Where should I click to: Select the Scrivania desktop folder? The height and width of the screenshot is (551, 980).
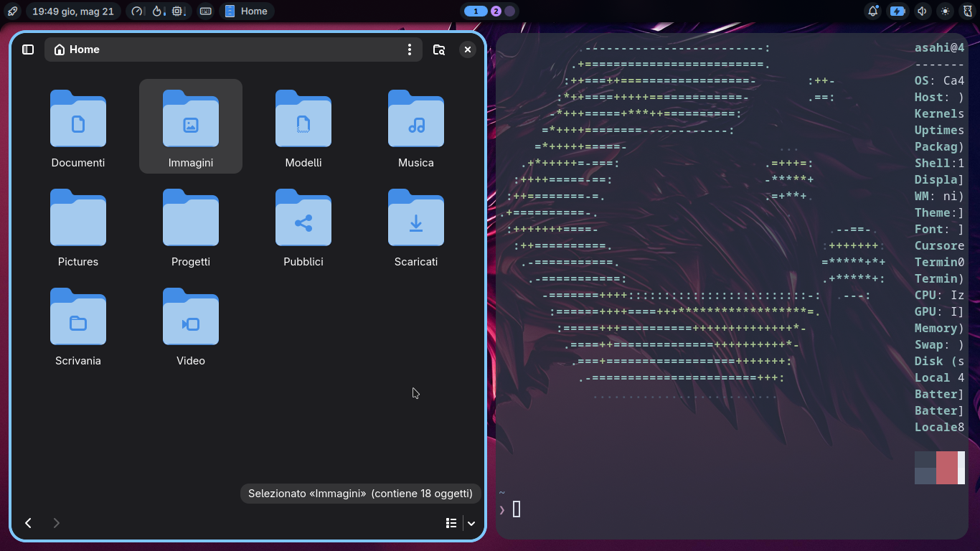click(x=78, y=316)
